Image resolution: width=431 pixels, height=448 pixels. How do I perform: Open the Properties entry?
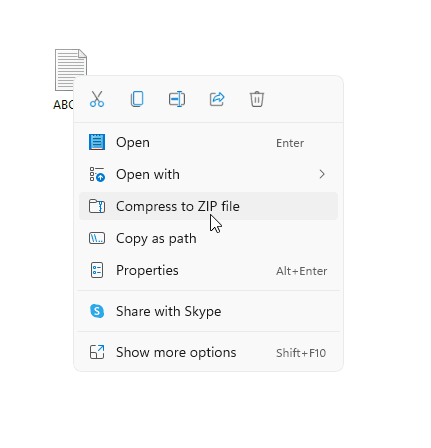pos(208,270)
